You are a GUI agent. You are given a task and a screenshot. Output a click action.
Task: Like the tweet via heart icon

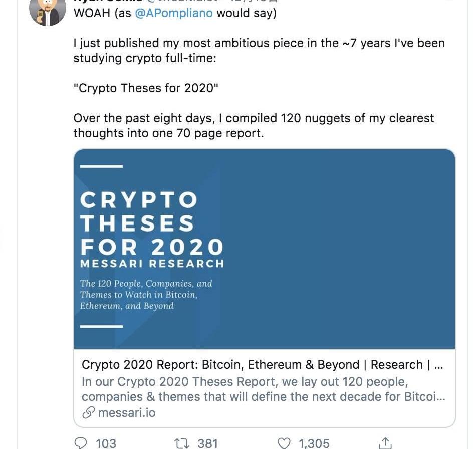pos(284,443)
